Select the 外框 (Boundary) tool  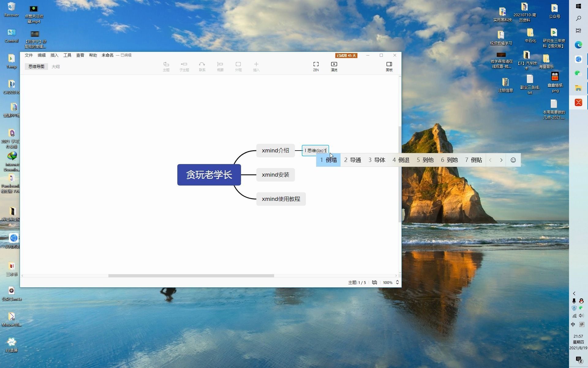238,66
